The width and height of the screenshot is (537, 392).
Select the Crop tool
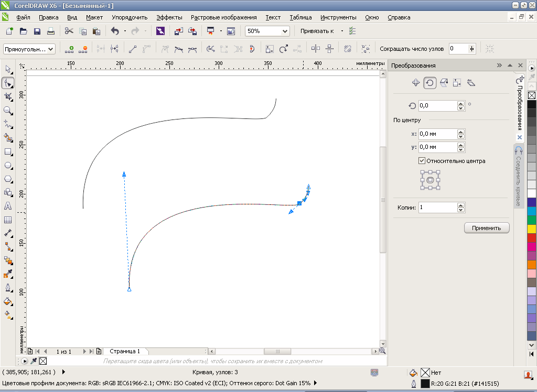coord(8,97)
